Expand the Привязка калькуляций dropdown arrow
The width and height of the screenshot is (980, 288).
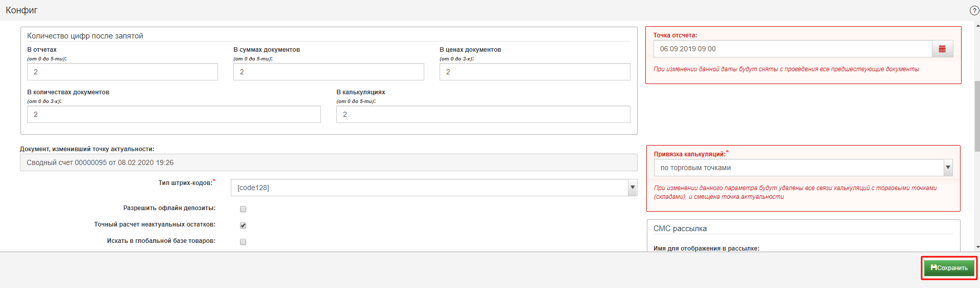948,168
